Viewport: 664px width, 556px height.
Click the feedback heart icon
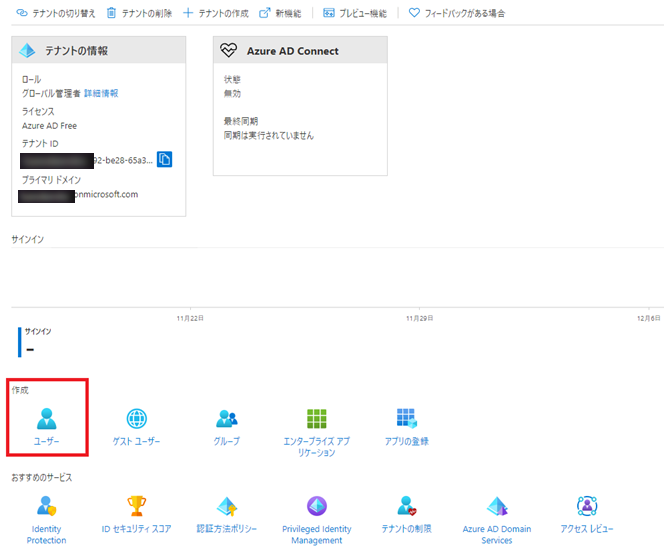pos(414,13)
